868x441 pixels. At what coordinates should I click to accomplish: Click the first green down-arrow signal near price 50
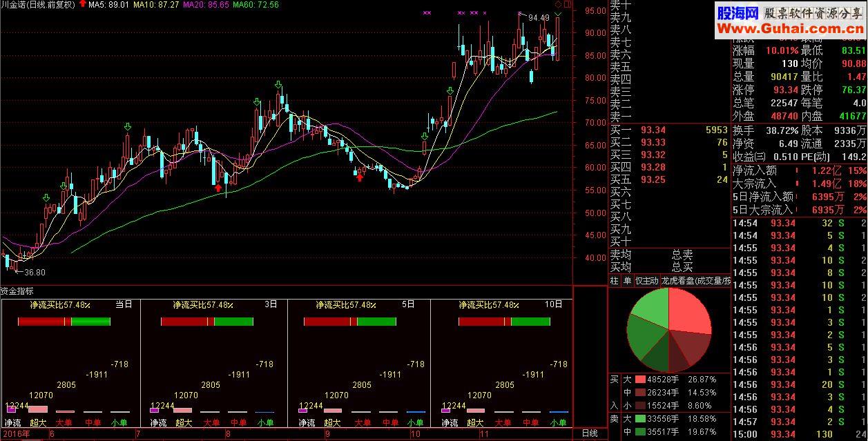tap(46, 198)
